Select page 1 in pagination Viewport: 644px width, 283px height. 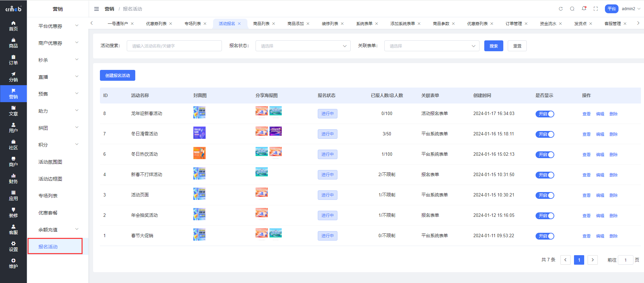tap(579, 260)
